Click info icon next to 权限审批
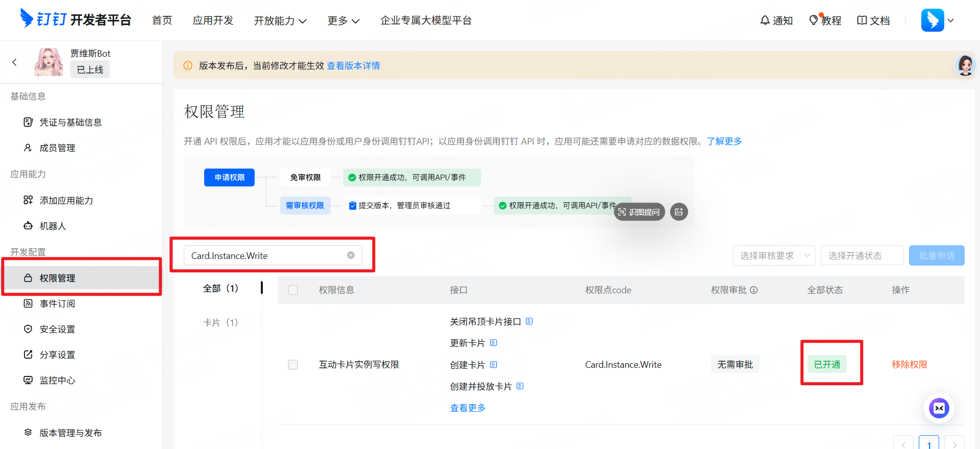The height and width of the screenshot is (449, 980). [x=754, y=290]
